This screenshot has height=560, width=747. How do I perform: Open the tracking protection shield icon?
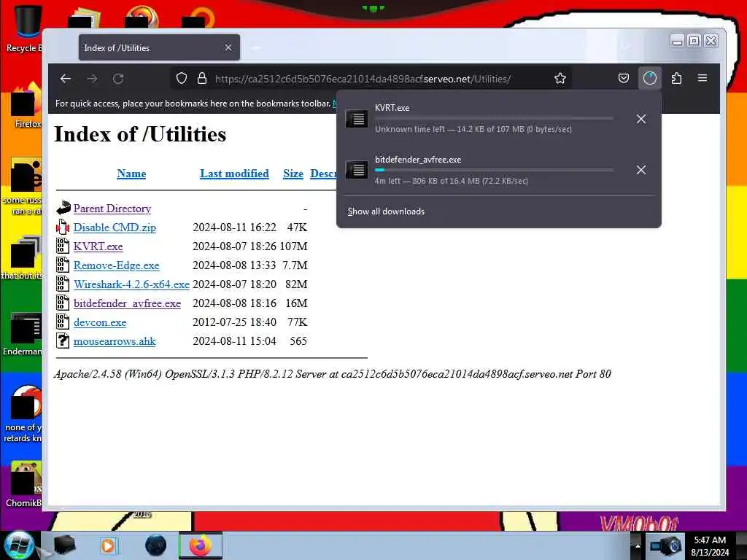click(182, 79)
